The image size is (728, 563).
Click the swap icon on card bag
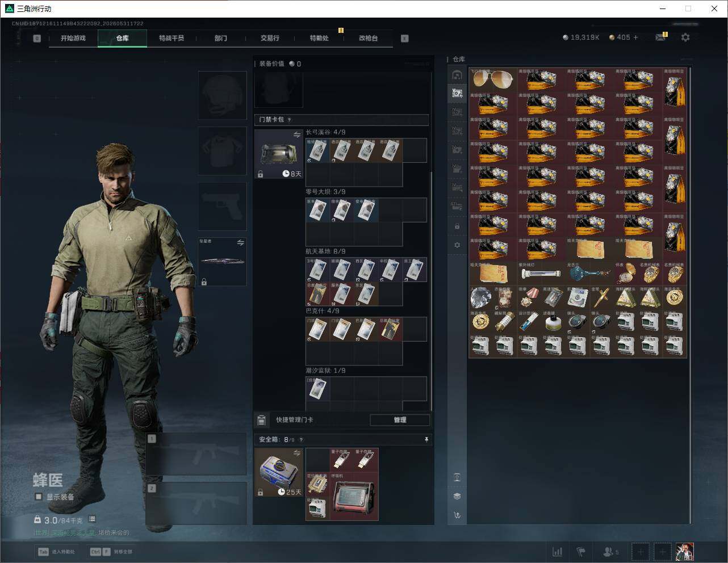click(x=297, y=135)
